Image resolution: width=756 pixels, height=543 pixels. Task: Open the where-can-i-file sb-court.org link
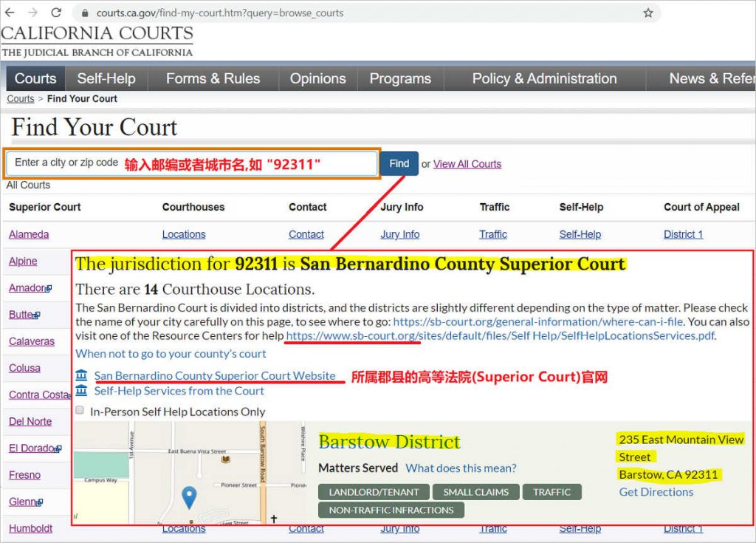point(538,322)
